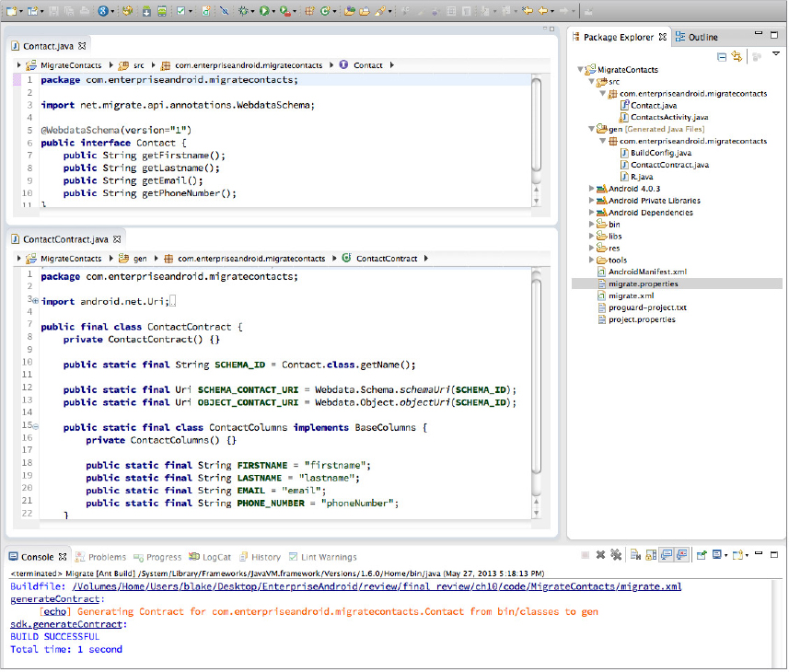
Task: Click Collapse All in Package Explorer
Action: [x=722, y=56]
